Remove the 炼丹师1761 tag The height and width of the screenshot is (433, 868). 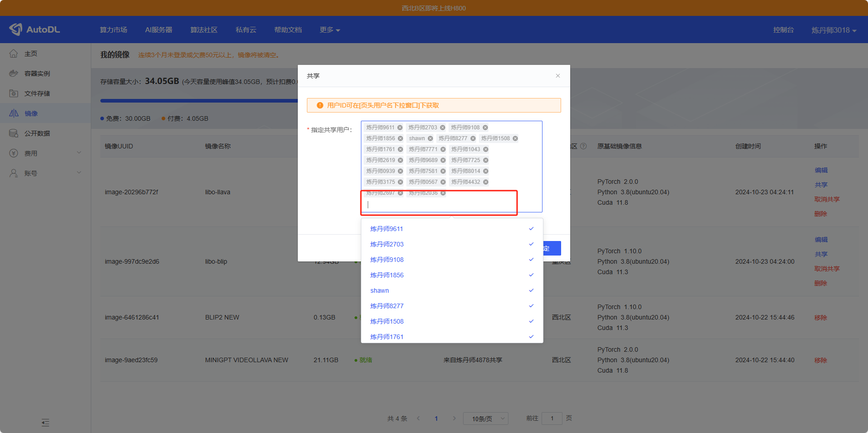click(x=400, y=149)
